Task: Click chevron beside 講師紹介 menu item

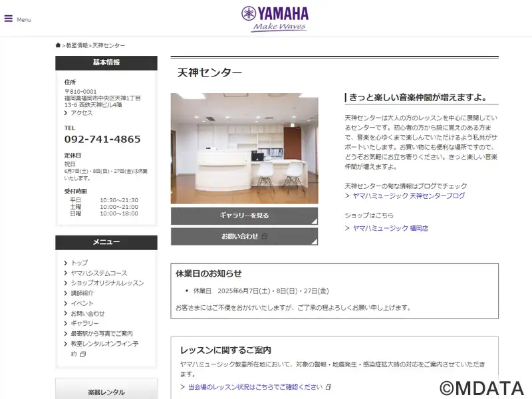Action: click(x=66, y=293)
